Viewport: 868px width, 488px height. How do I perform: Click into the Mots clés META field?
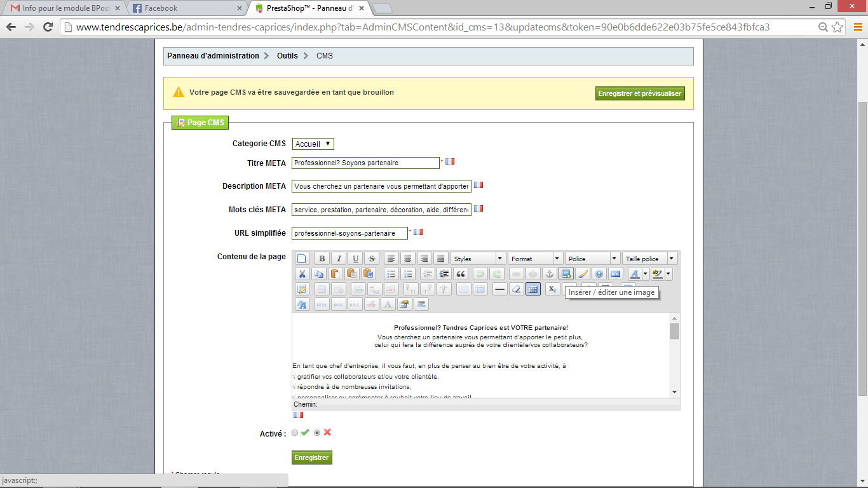coord(381,210)
